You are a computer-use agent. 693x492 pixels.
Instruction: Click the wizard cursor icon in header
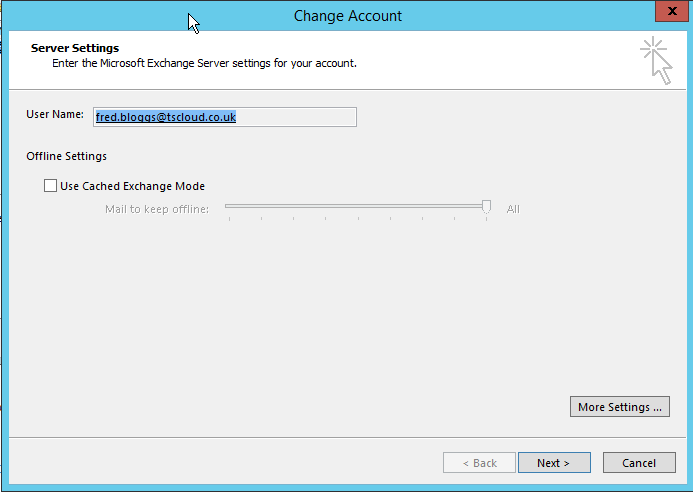(x=656, y=61)
